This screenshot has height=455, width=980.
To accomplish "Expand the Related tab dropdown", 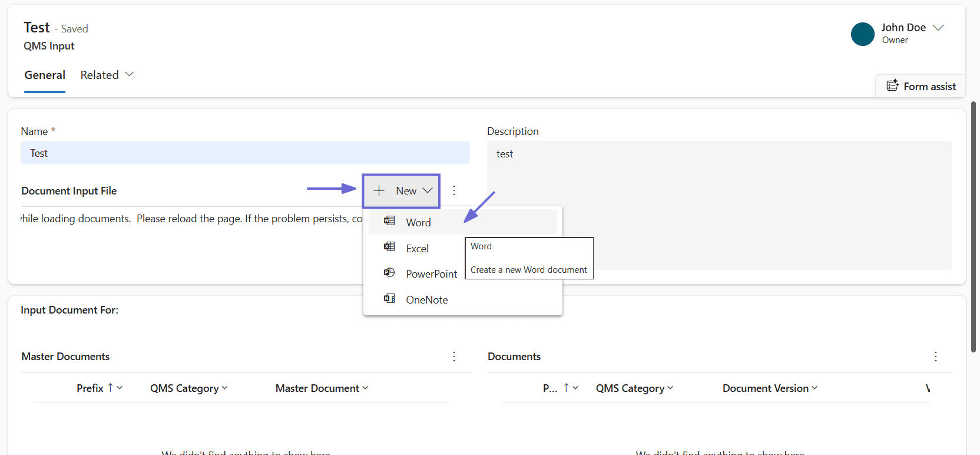I will coord(130,74).
